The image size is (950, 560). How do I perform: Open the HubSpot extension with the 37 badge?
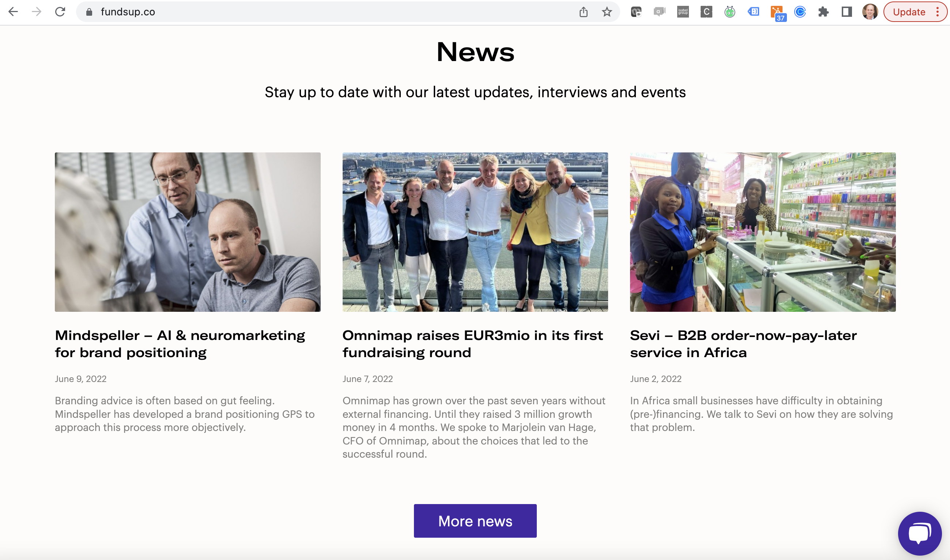coord(777,12)
